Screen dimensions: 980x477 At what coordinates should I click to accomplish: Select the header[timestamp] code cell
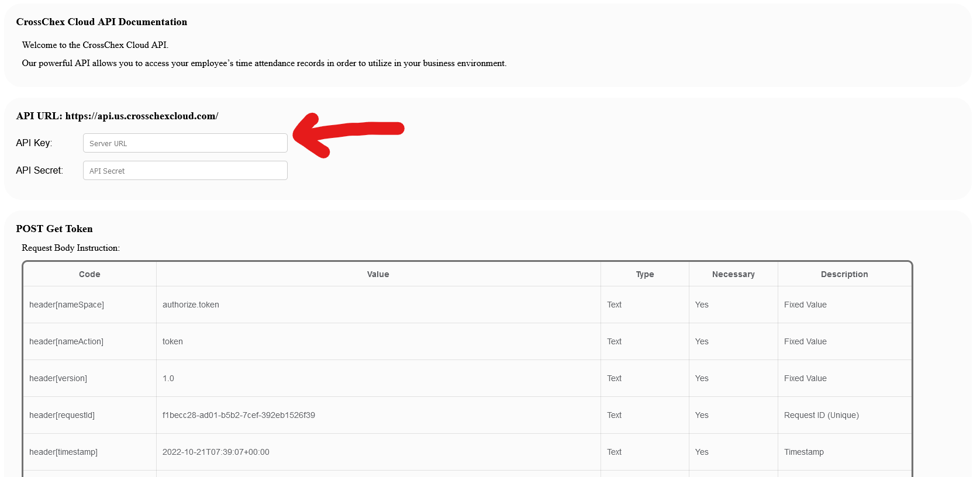click(89, 452)
